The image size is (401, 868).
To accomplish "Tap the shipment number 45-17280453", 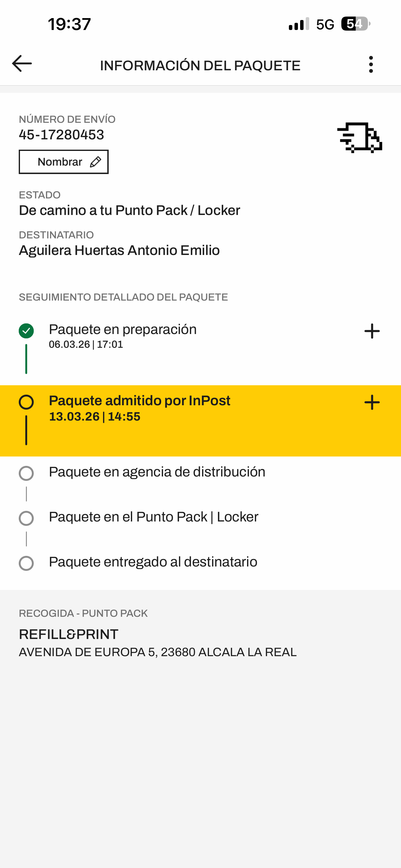I will 62,135.
